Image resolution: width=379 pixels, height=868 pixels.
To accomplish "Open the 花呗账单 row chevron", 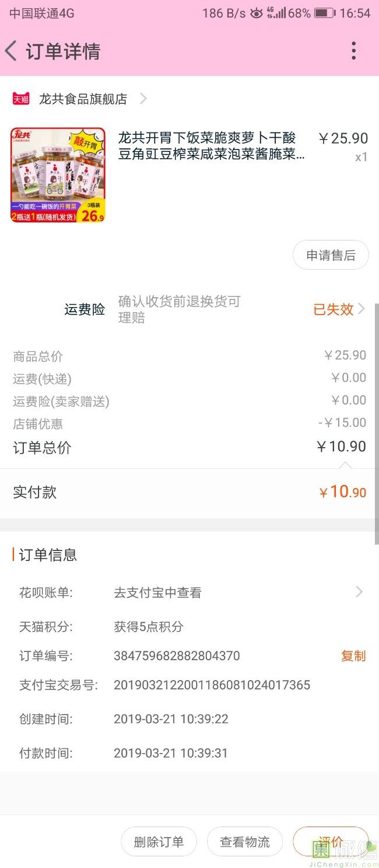I will click(x=359, y=592).
